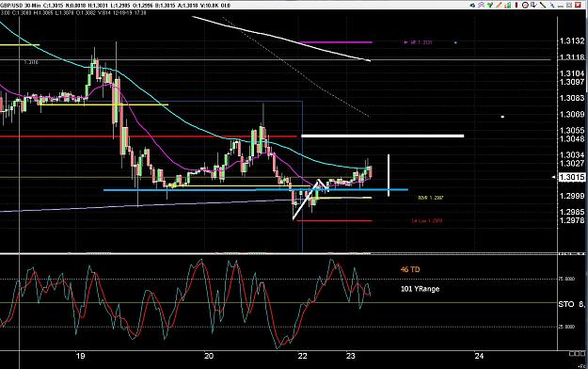Open the green bar chart icon

(508, 6)
